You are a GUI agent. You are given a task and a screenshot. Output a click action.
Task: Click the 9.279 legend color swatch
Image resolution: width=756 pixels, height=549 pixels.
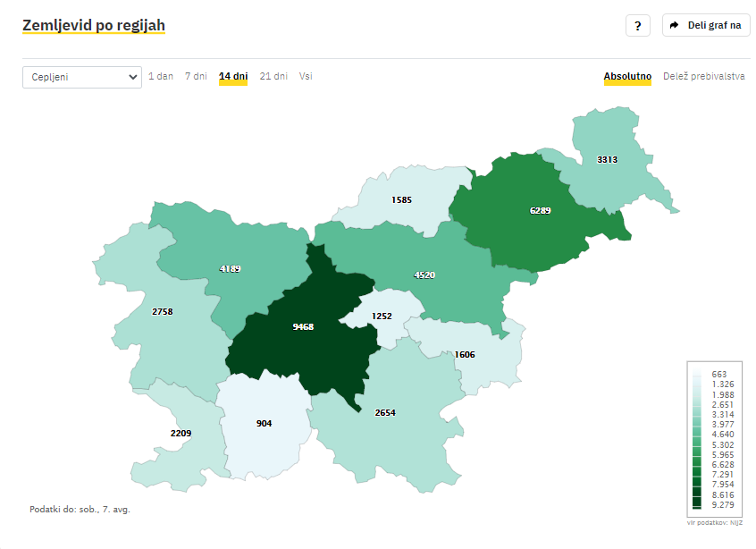(x=697, y=504)
